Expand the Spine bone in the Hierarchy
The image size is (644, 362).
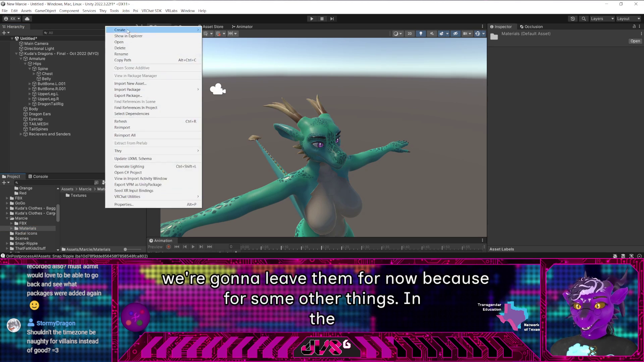pyautogui.click(x=30, y=69)
